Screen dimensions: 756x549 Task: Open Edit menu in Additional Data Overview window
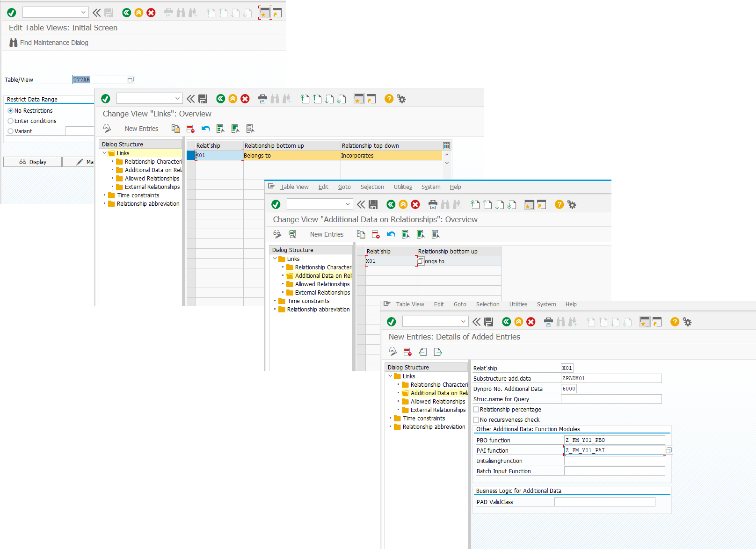pos(323,187)
